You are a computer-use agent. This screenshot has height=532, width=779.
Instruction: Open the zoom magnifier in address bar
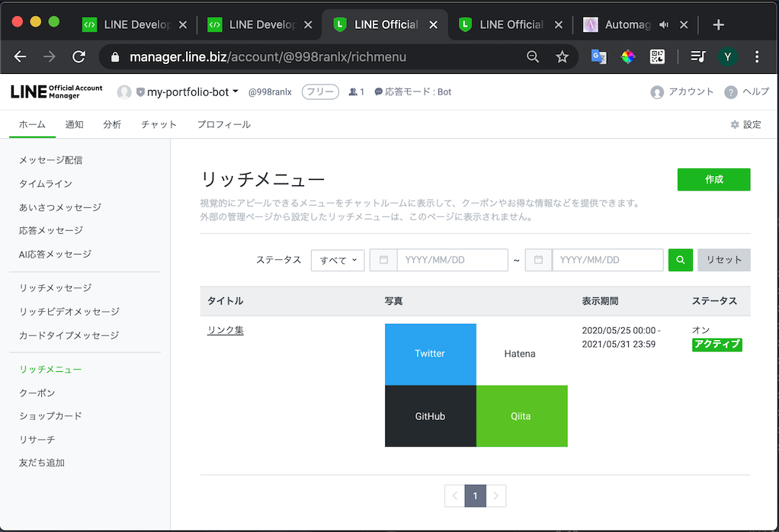[x=533, y=56]
